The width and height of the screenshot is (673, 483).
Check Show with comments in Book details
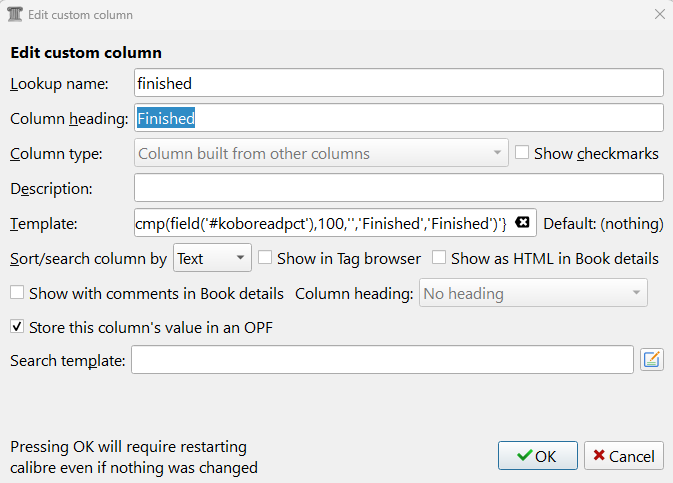click(17, 294)
